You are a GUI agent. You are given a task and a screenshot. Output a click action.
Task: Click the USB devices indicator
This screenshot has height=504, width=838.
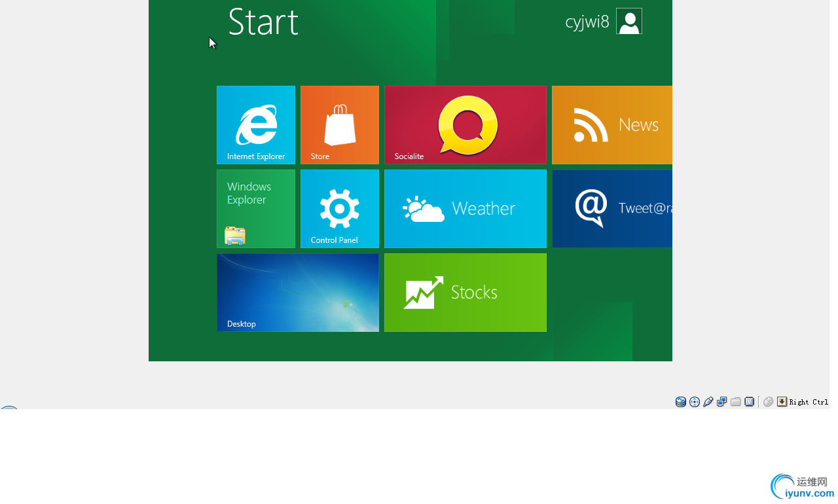pos(708,402)
